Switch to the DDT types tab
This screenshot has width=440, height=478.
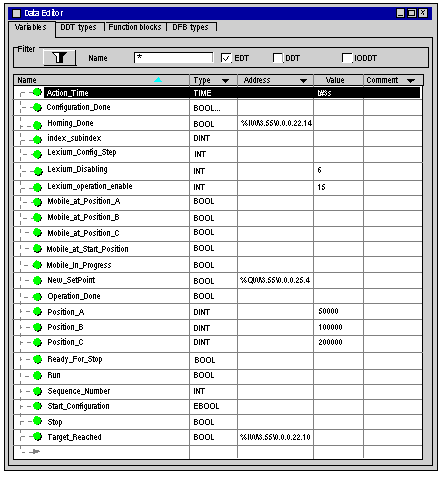pos(79,27)
